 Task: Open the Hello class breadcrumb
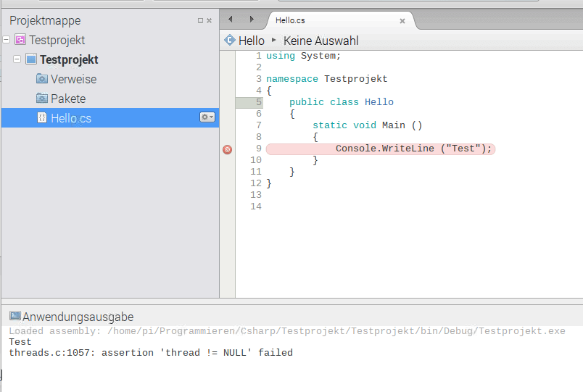[x=252, y=41]
